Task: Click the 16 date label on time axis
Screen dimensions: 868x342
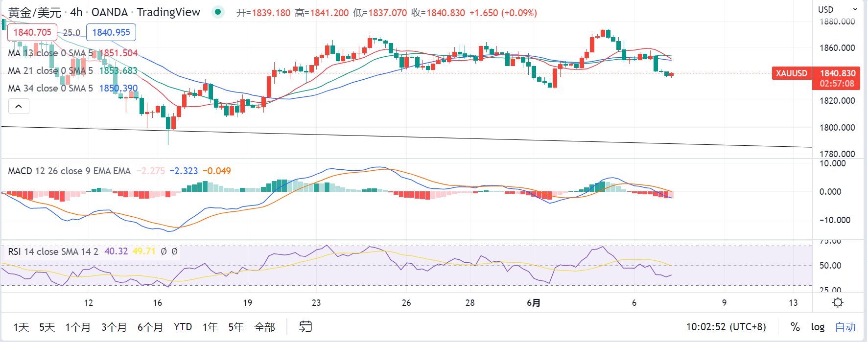Action: (158, 303)
